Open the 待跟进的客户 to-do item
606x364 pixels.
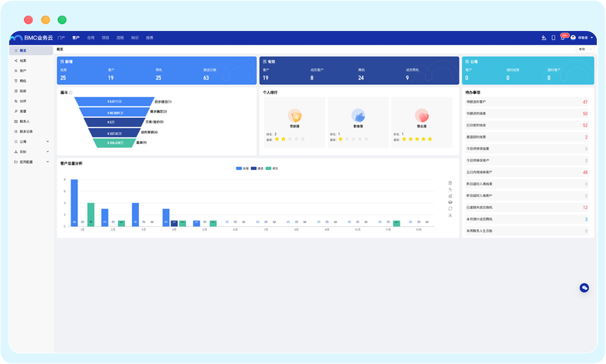click(526, 102)
